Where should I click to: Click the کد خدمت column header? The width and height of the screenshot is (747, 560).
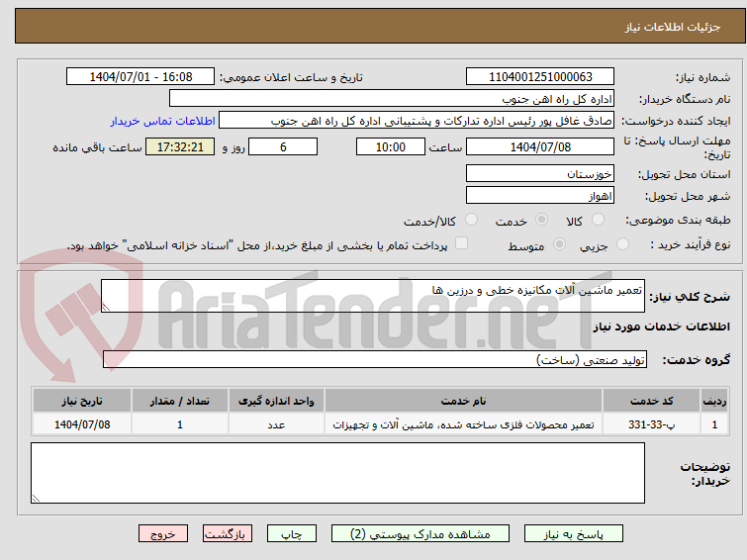651,401
